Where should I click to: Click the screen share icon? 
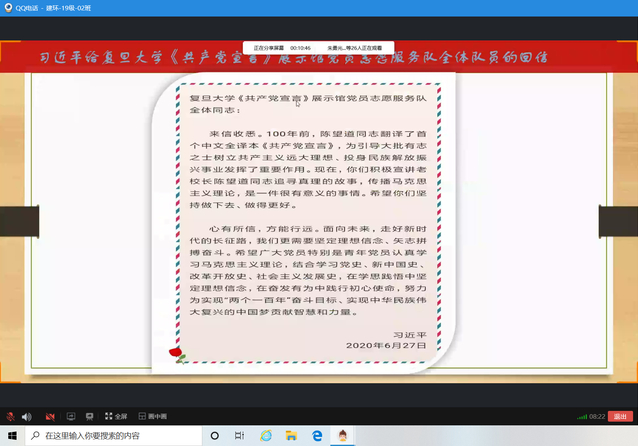click(71, 416)
